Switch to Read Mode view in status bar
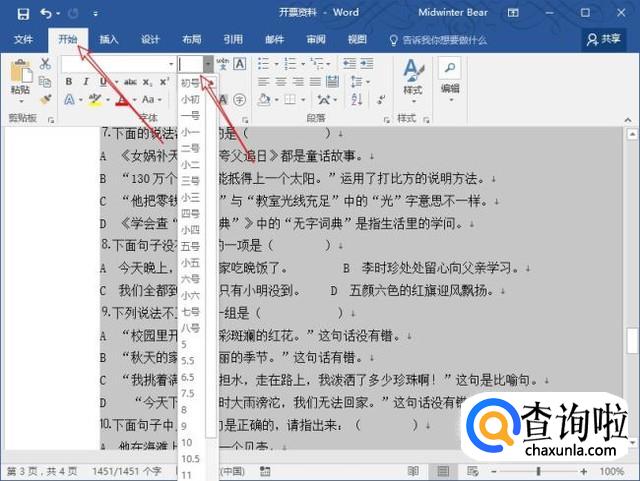The image size is (640, 481). (413, 471)
